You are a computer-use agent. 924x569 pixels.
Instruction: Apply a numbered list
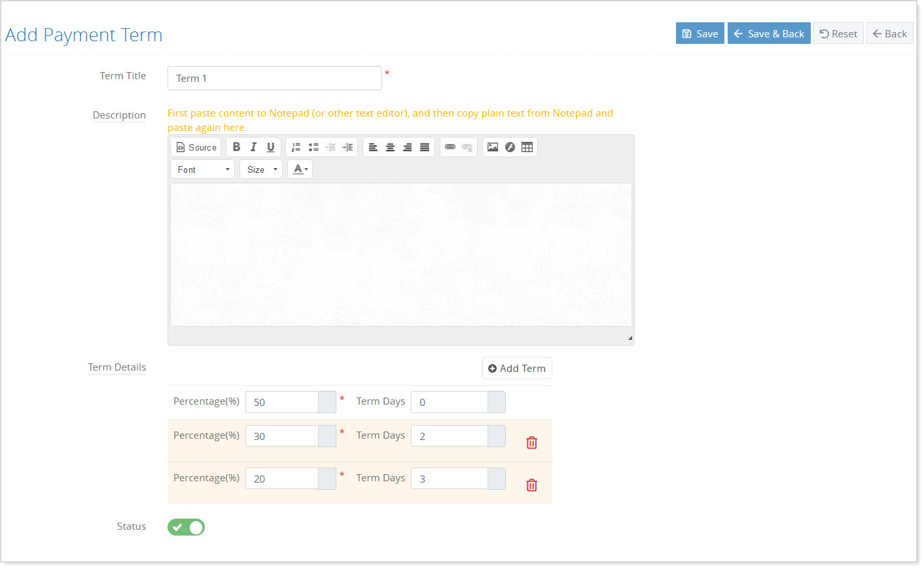296,147
